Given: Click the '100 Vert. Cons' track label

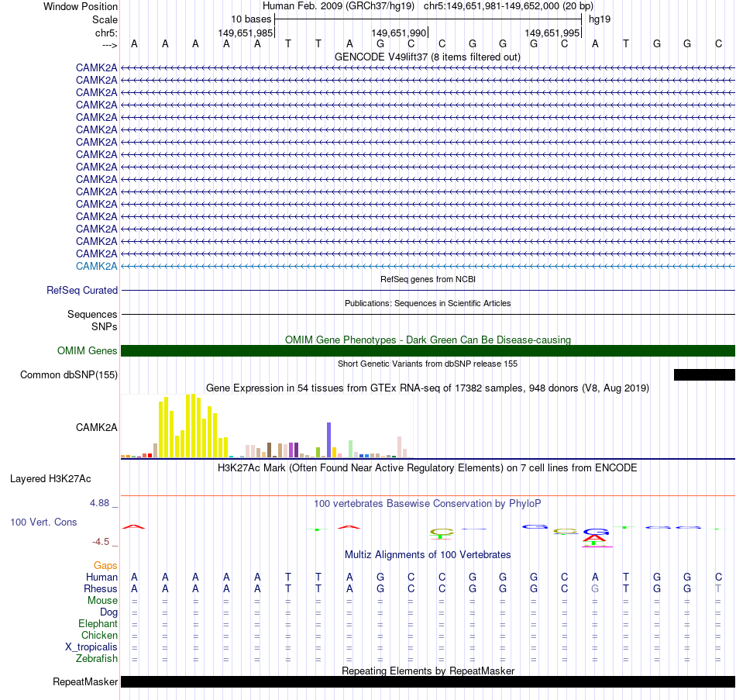Looking at the screenshot, I should [43, 522].
